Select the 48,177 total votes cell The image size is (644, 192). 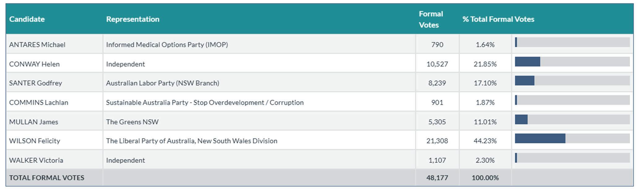(437, 178)
